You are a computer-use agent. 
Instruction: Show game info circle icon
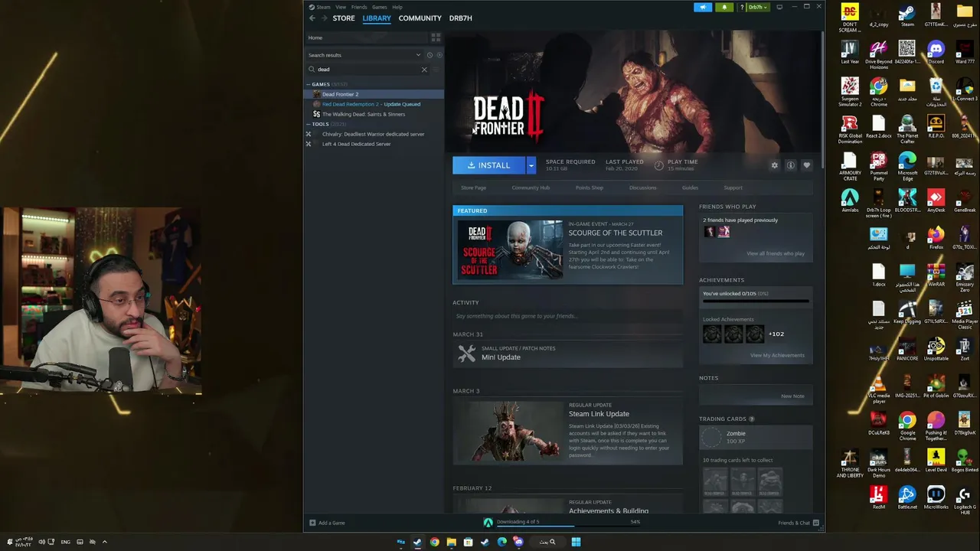point(791,165)
